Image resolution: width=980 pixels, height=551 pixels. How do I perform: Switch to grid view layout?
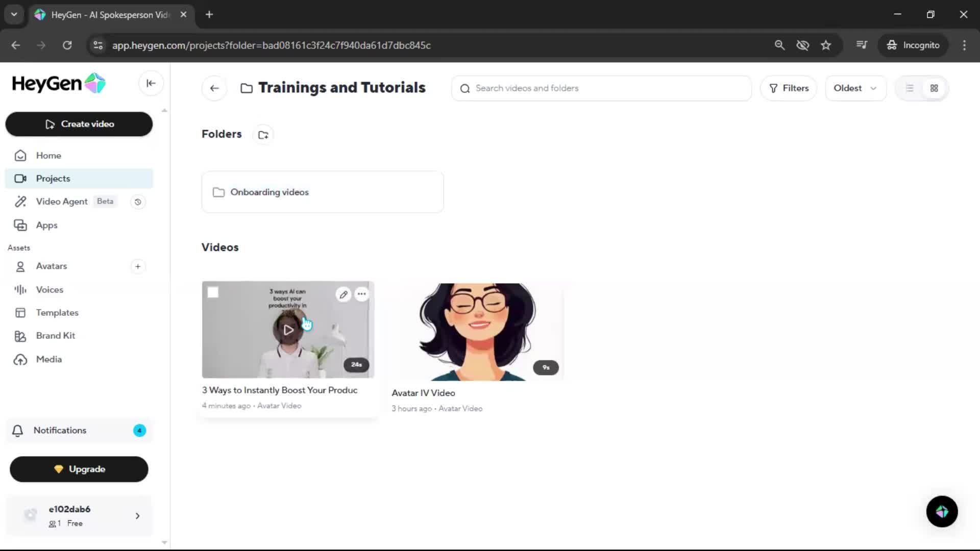point(934,88)
